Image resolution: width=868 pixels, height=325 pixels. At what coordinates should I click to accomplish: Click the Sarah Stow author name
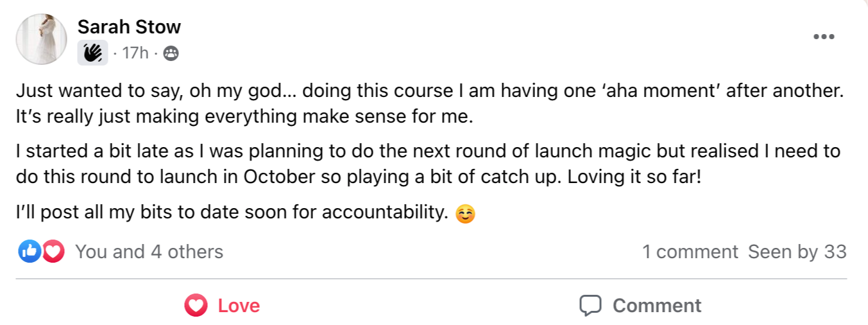(x=129, y=27)
